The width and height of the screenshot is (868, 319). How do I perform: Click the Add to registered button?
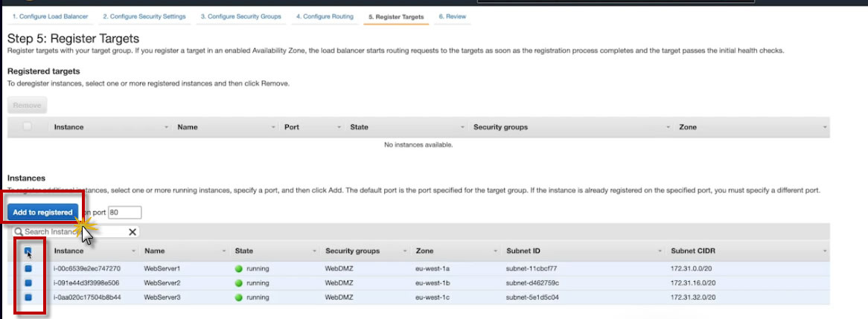[x=42, y=213]
